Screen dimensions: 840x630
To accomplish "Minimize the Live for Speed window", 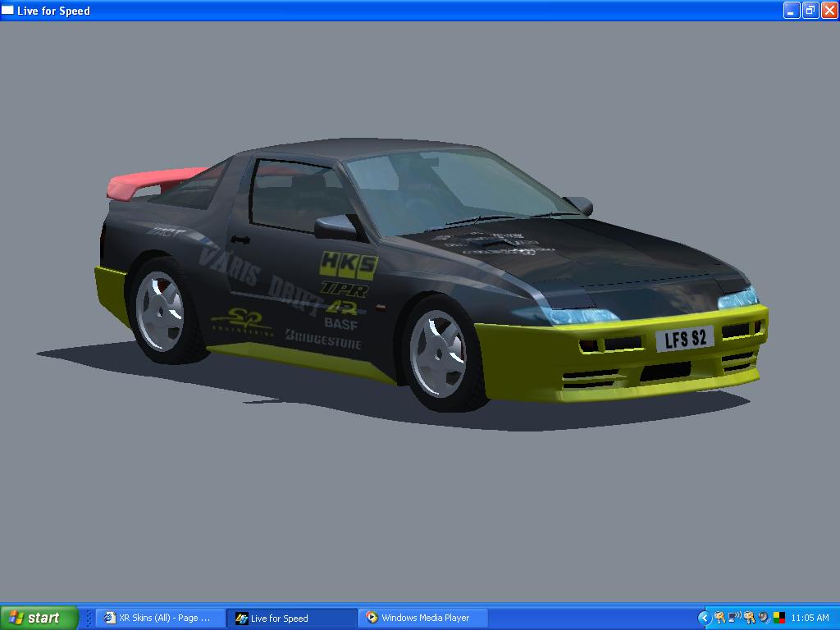I will coord(792,10).
